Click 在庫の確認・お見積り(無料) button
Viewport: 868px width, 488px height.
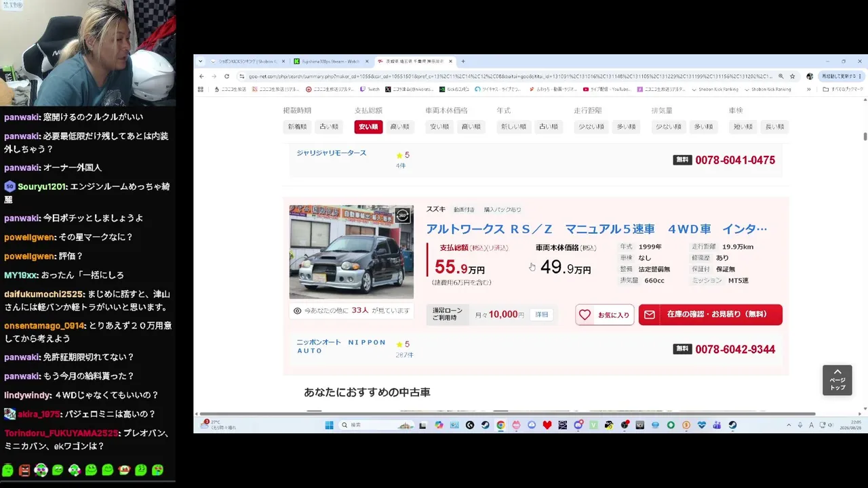(x=710, y=314)
